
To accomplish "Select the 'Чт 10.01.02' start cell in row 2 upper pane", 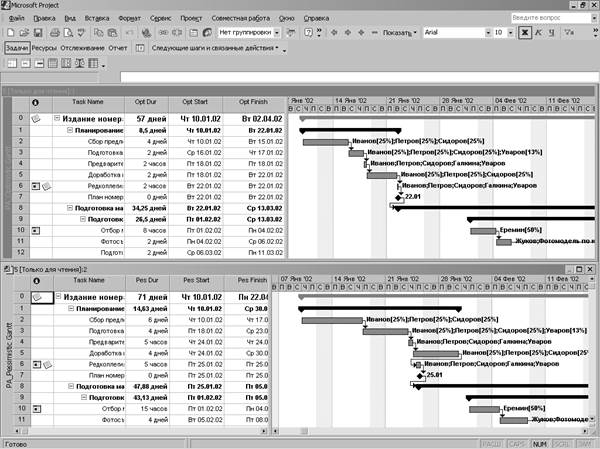I will point(196,142).
